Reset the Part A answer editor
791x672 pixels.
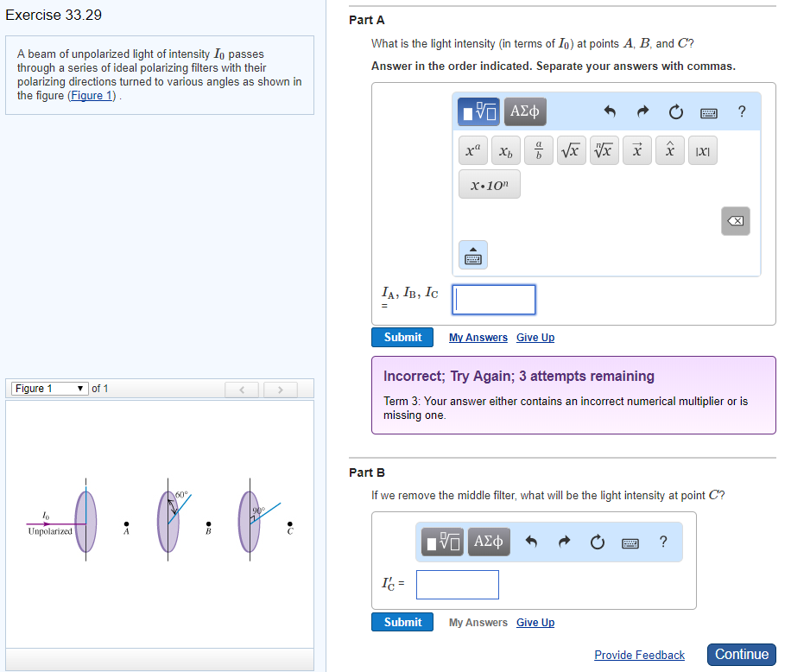[675, 111]
